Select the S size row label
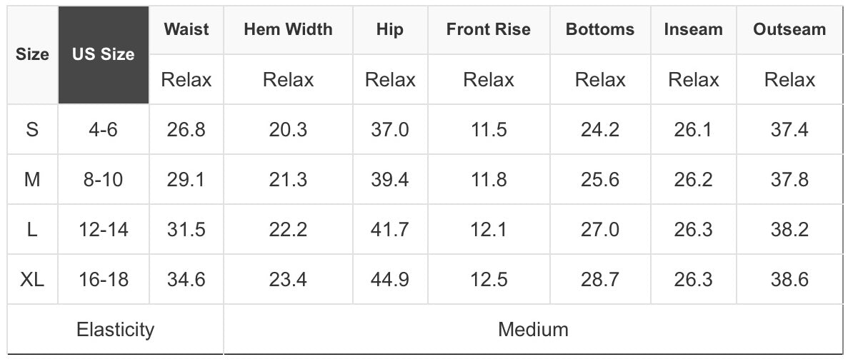The width and height of the screenshot is (868, 364). (x=32, y=130)
